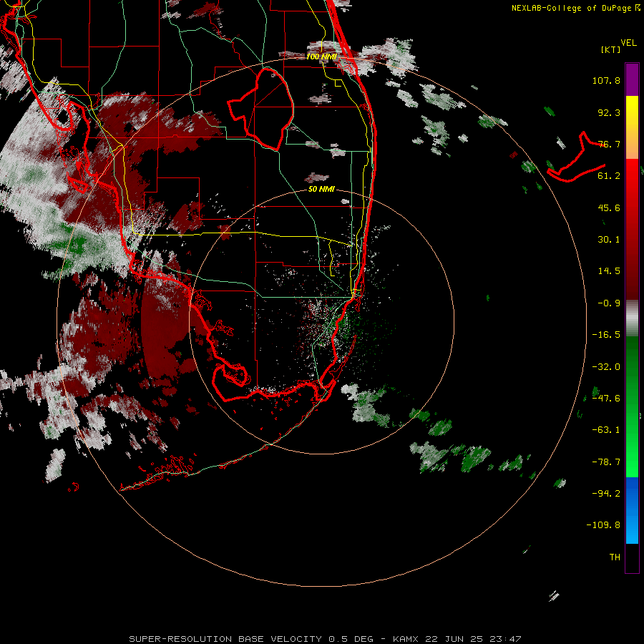This screenshot has height=644, width=644.
Task: Click the -47.6 velocity scale value
Action: [606, 399]
